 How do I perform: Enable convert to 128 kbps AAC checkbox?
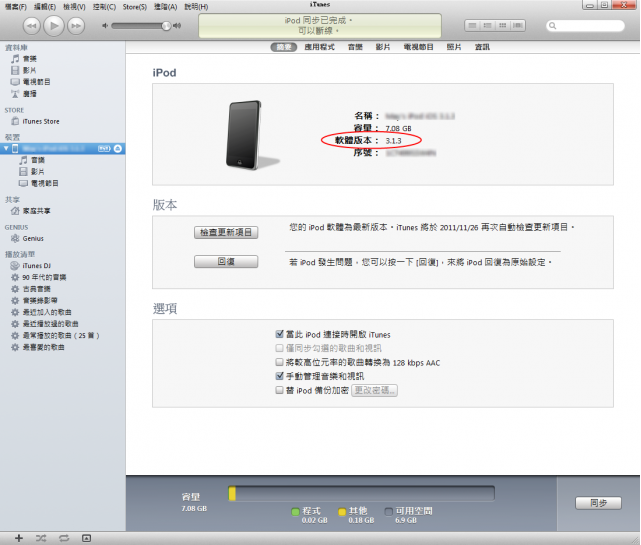point(280,362)
